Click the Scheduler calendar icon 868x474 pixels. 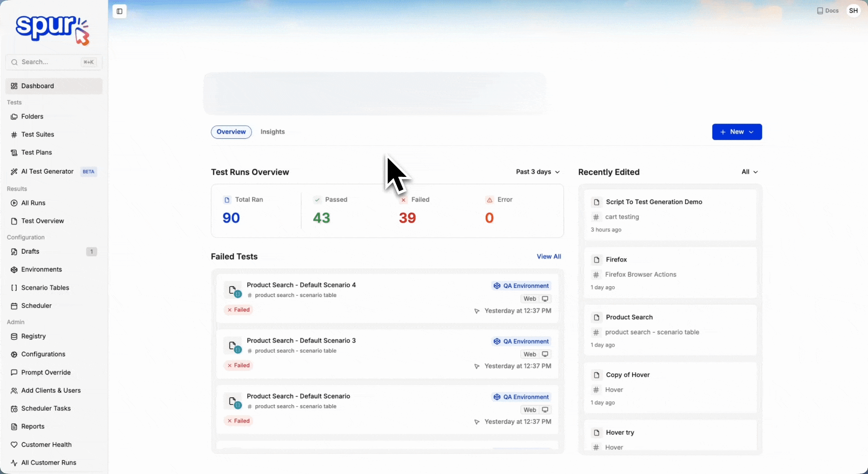[x=14, y=306]
